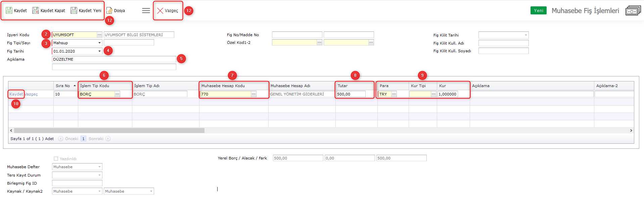
Task: Open the Dosya file attachment icon
Action: click(109, 11)
